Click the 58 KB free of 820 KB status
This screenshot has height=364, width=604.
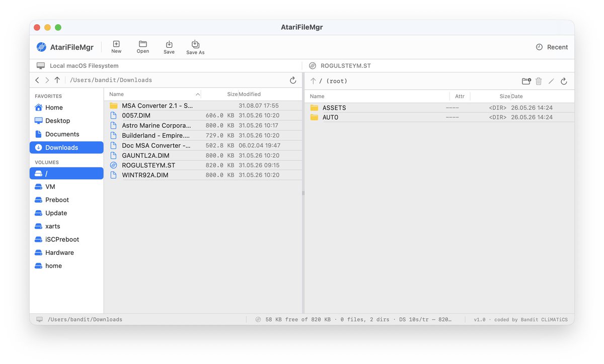coord(298,319)
